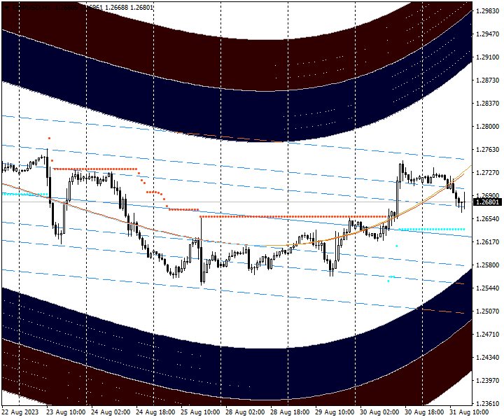Click the 28 Aug 18:00 time label
Image resolution: width=504 pixels, height=420 pixels.
(x=290, y=412)
